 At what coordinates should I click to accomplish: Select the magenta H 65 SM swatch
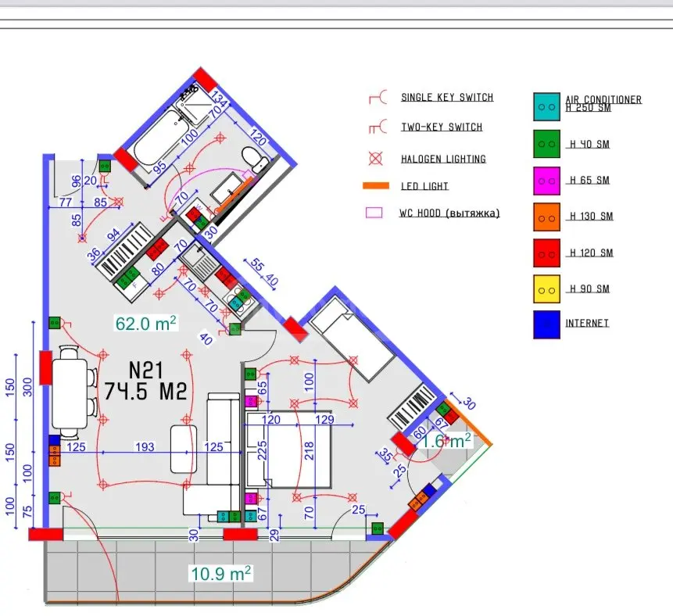(546, 181)
